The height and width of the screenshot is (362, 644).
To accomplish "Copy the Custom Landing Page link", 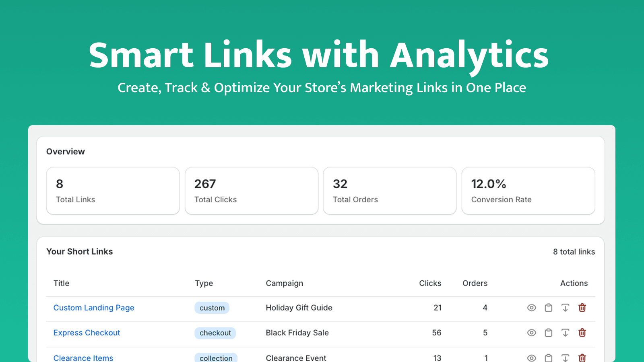I will pos(548,308).
